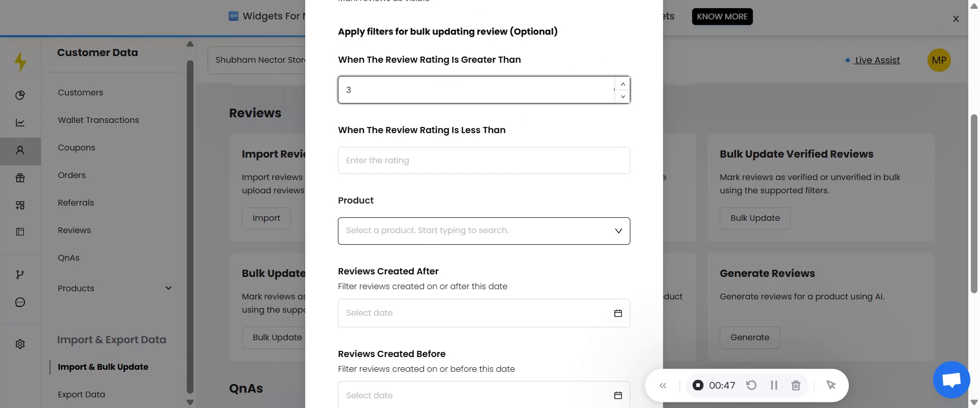Open the gift rewards sidebar icon
980x408 pixels.
[x=20, y=177]
